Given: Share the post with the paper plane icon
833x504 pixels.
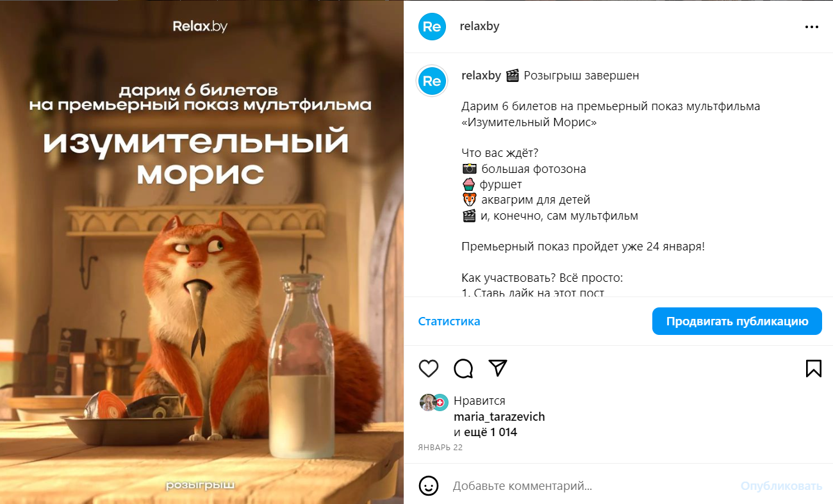Looking at the screenshot, I should point(498,368).
